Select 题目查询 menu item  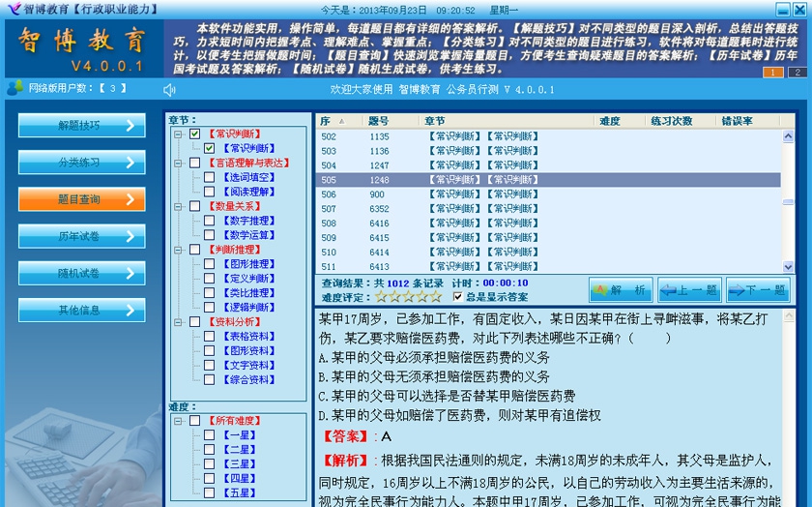pyautogui.click(x=82, y=199)
